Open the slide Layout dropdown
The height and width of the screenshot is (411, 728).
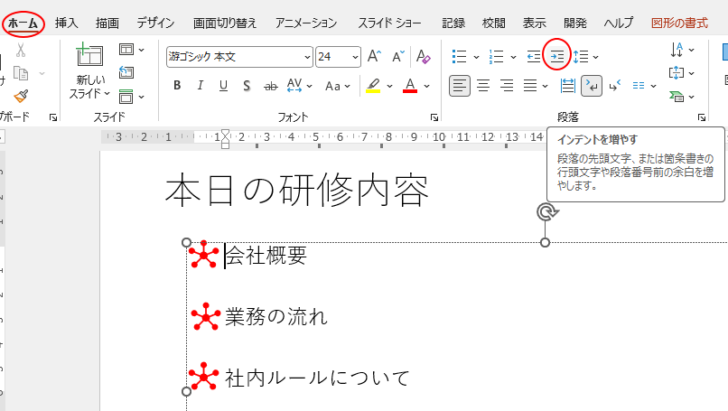tap(131, 49)
